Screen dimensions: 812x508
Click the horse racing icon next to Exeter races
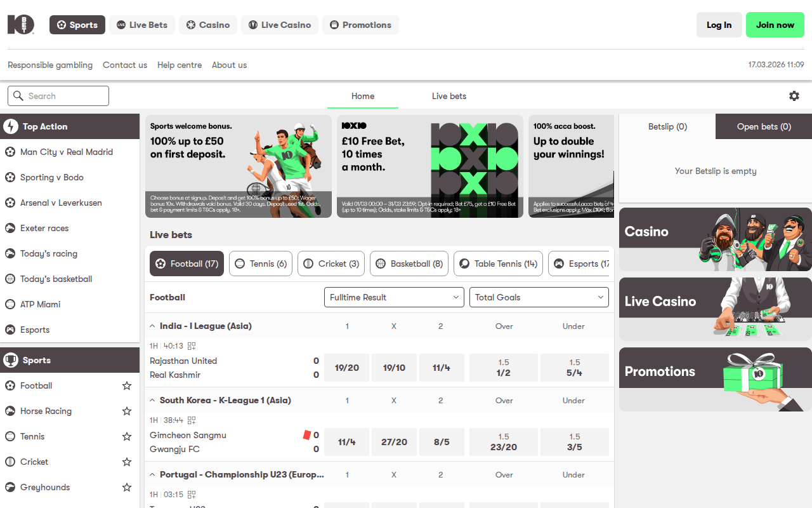(9, 228)
